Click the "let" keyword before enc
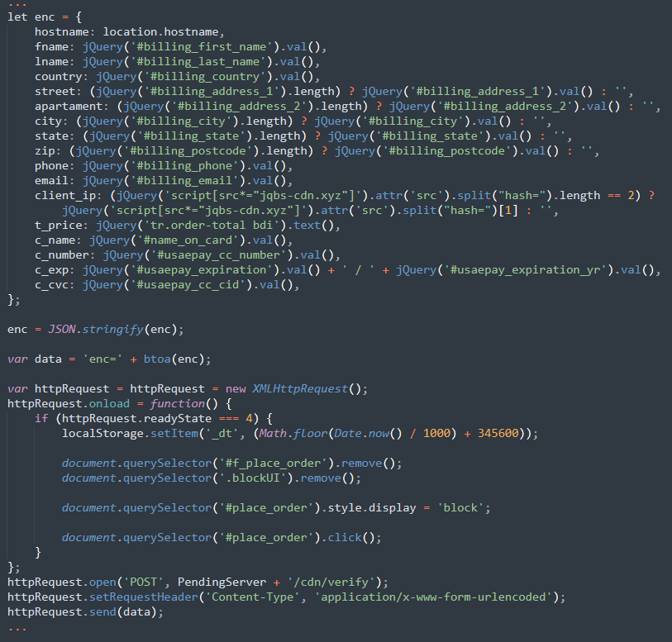This screenshot has height=642, width=672. 17,17
